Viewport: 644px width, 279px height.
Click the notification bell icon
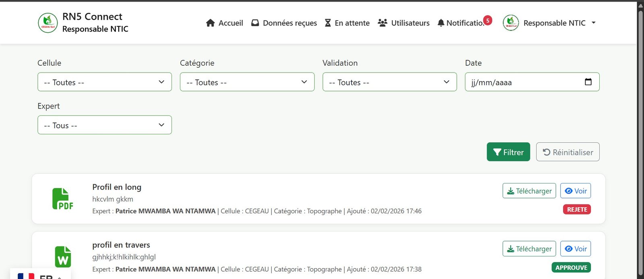441,23
